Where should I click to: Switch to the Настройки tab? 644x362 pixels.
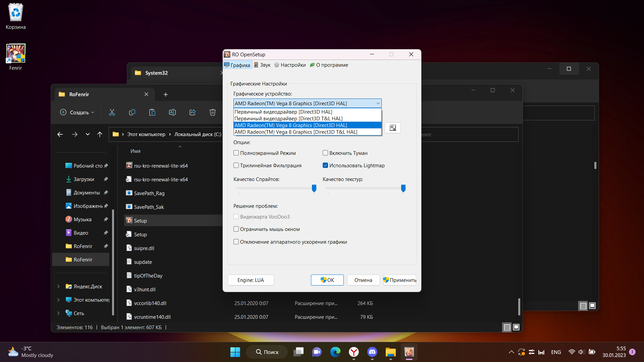coord(290,65)
